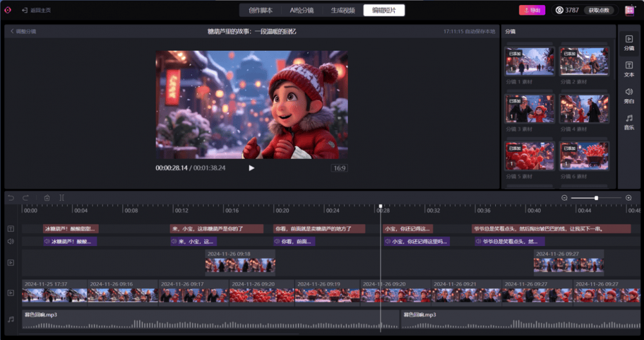Viewport: 644px width, 340px height.
Task: Click the timeline zoom slider handle
Action: click(596, 198)
